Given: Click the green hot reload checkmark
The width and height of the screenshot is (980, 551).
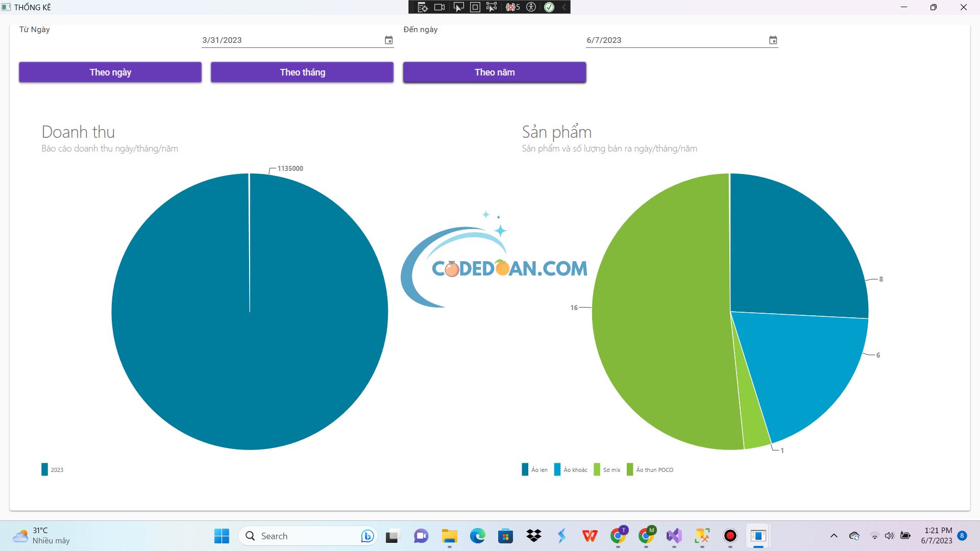Looking at the screenshot, I should pos(549,7).
